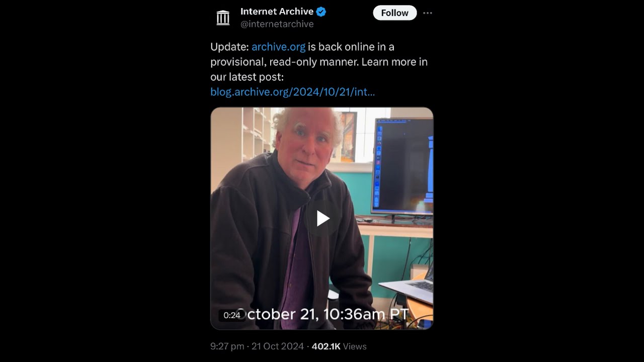Click the @internetarchive handle
644x362 pixels.
(x=277, y=24)
